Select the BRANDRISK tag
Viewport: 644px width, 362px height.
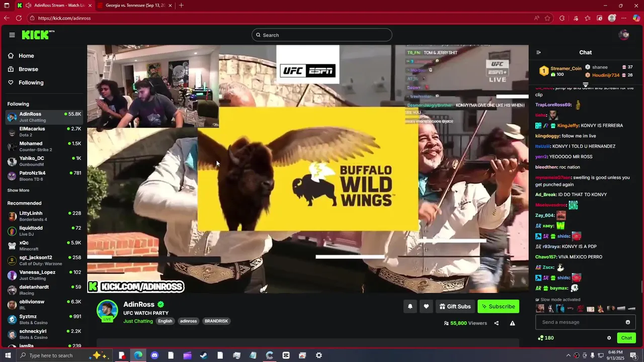(x=216, y=321)
